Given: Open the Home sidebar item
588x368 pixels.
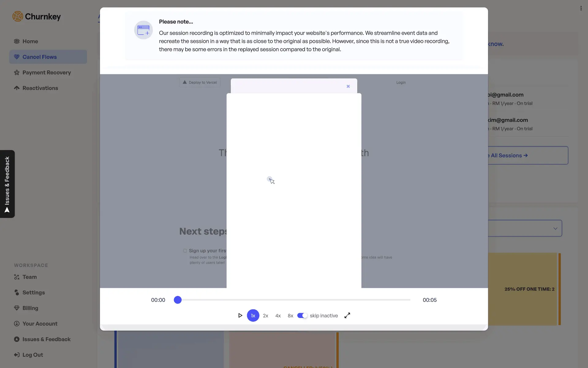Looking at the screenshot, I should [30, 41].
